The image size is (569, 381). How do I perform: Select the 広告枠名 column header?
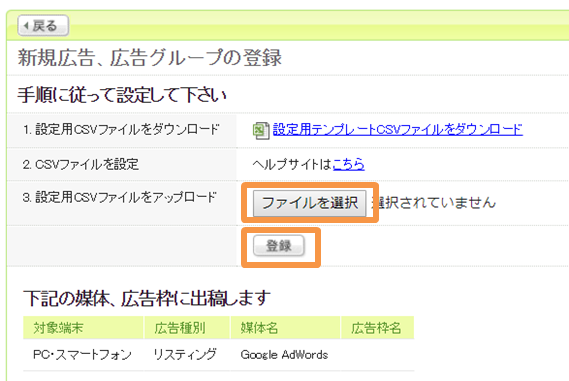pyautogui.click(x=377, y=328)
